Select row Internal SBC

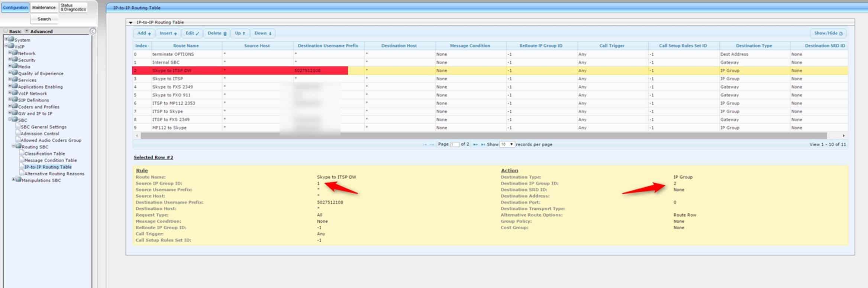tap(490, 62)
